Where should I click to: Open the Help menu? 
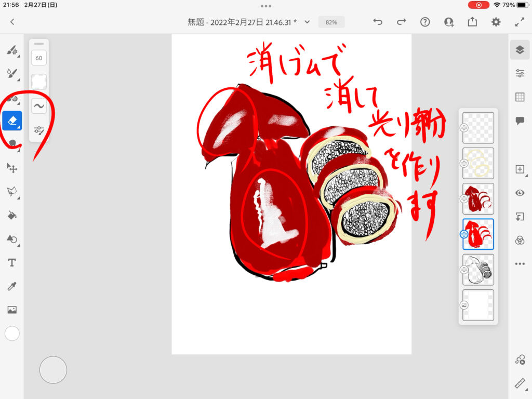point(425,22)
